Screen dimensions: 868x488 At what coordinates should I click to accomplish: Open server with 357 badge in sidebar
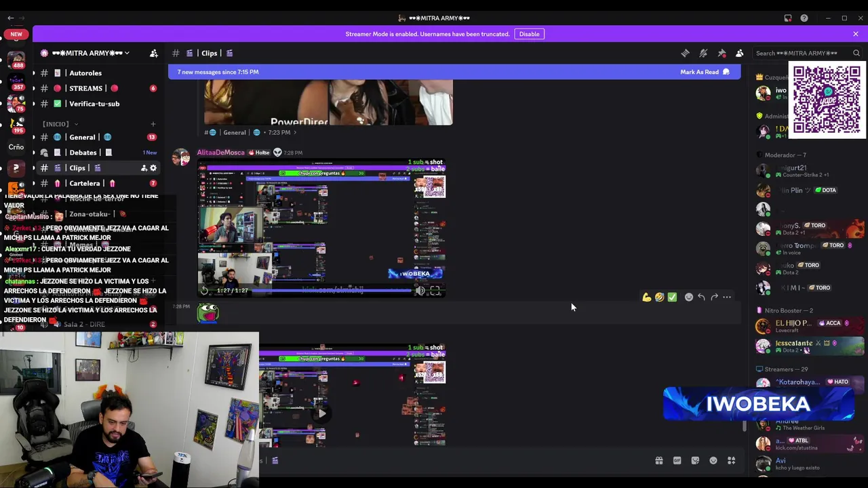(16, 83)
